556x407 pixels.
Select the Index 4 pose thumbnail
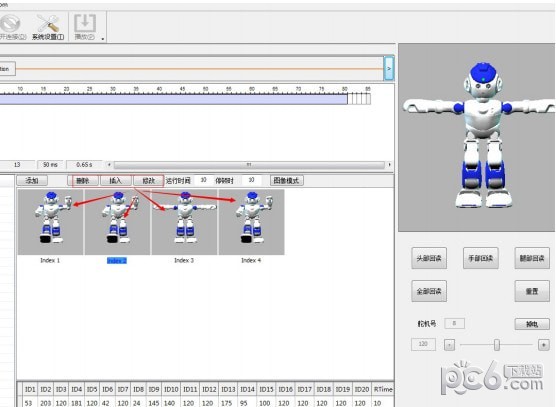[x=251, y=222]
